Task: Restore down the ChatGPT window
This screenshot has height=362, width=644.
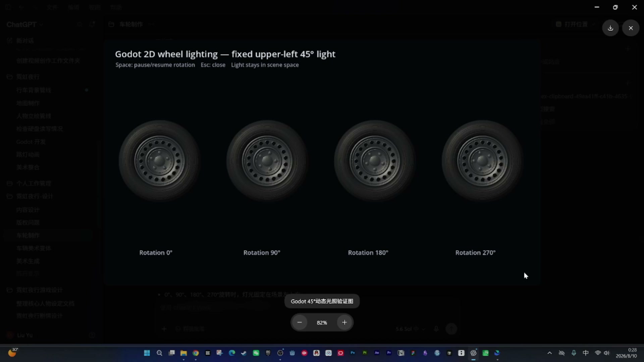Action: click(615, 7)
